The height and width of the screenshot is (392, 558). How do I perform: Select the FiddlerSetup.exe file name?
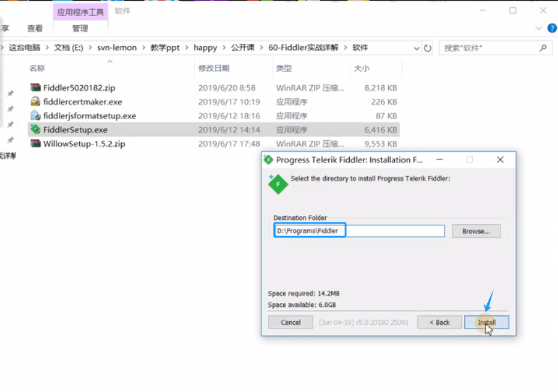click(75, 129)
